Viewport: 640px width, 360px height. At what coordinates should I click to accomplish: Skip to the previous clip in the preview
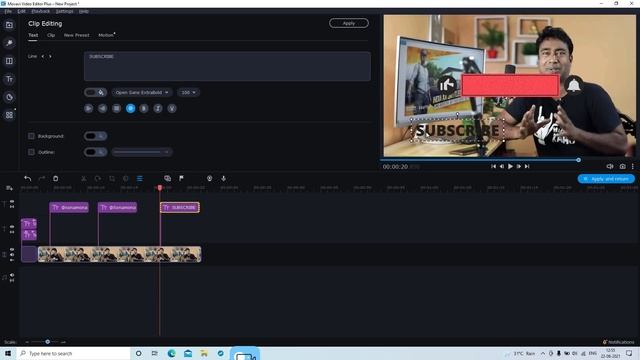493,167
